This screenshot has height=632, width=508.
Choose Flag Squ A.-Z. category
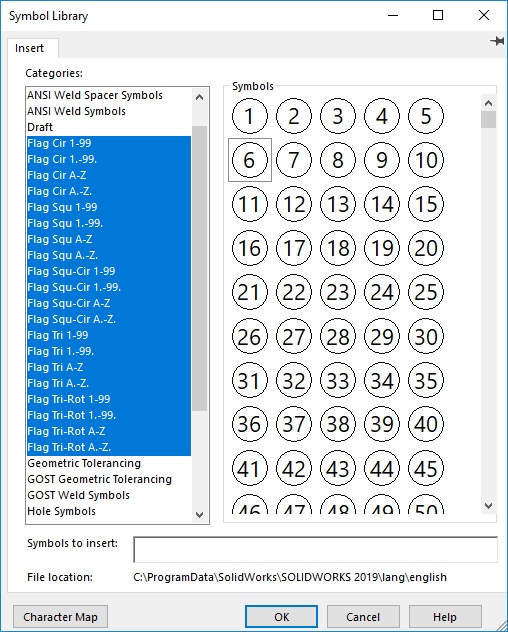click(x=109, y=255)
